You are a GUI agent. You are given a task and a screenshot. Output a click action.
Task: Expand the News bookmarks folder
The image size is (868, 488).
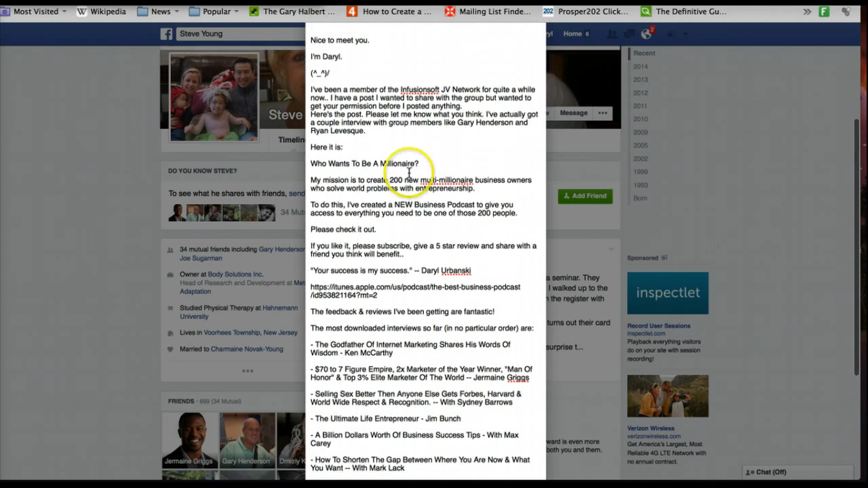click(158, 11)
